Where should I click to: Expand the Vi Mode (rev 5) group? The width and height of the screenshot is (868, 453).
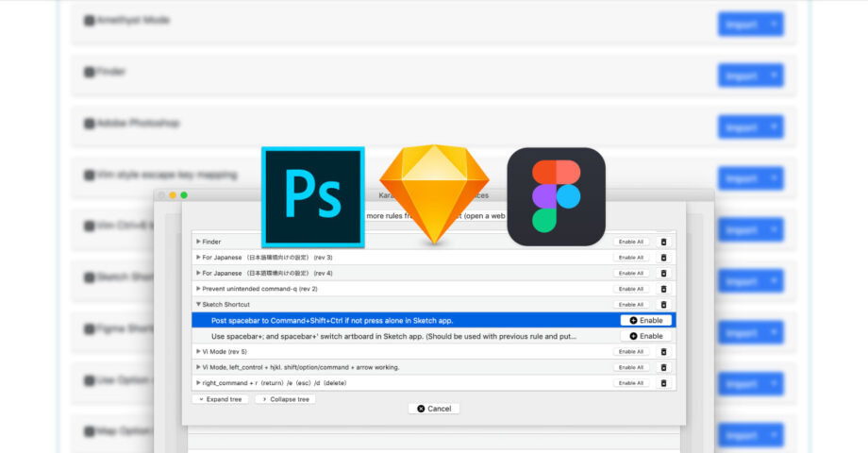pos(198,351)
